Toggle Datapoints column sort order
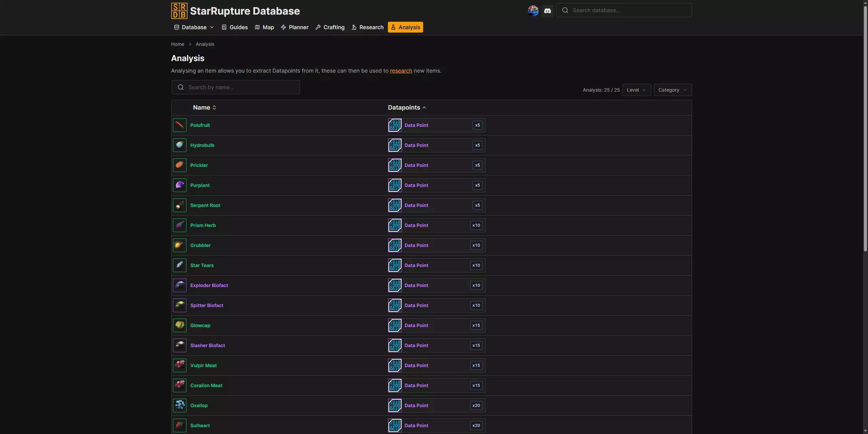The image size is (868, 434). click(x=407, y=108)
